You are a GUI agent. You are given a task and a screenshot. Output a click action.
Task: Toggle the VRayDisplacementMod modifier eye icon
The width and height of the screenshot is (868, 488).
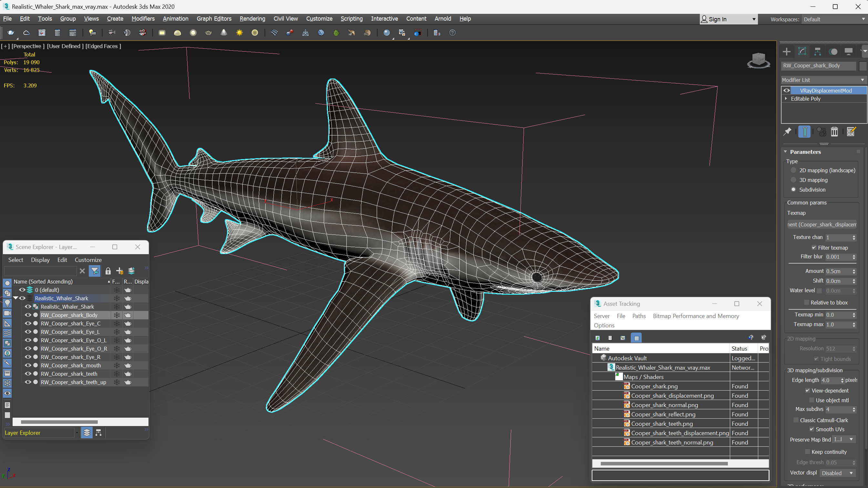786,90
